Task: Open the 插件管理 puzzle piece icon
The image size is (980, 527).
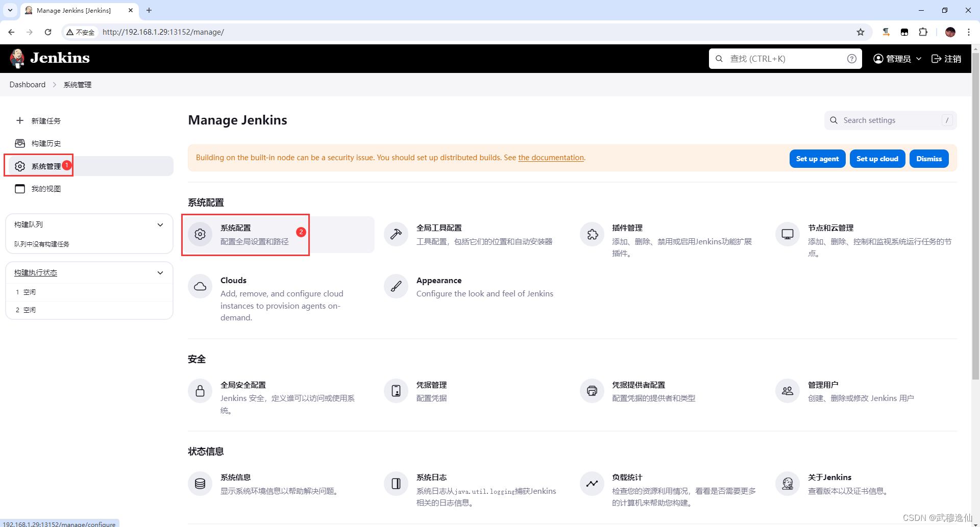Action: (x=592, y=234)
